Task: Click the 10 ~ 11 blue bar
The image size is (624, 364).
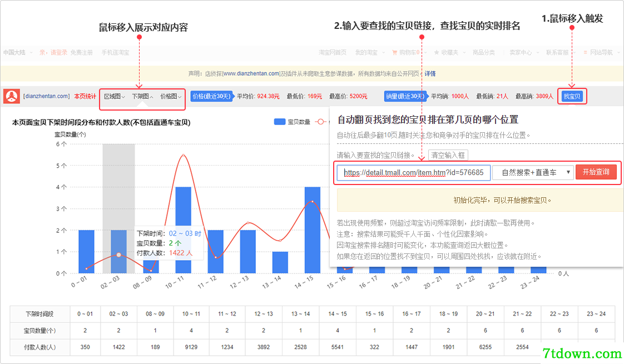Action: (184, 230)
